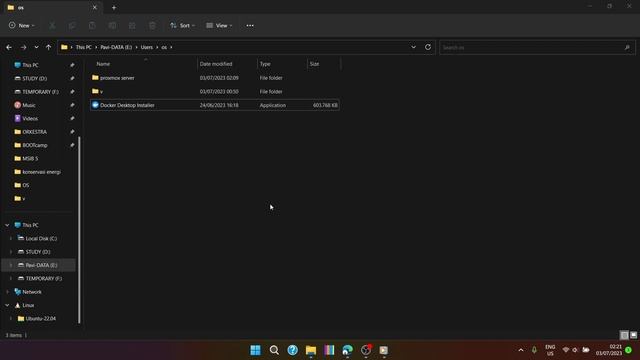The height and width of the screenshot is (360, 640).
Task: Click the navigation pane scrollbar
Action: click(x=79, y=229)
